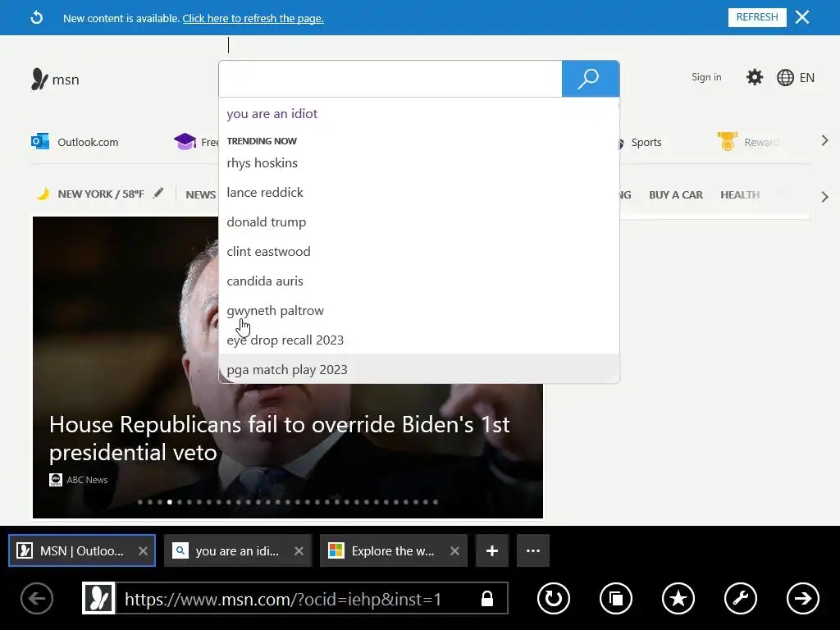Switch to MSN | Outlook tab
The height and width of the screenshot is (630, 840).
[81, 550]
